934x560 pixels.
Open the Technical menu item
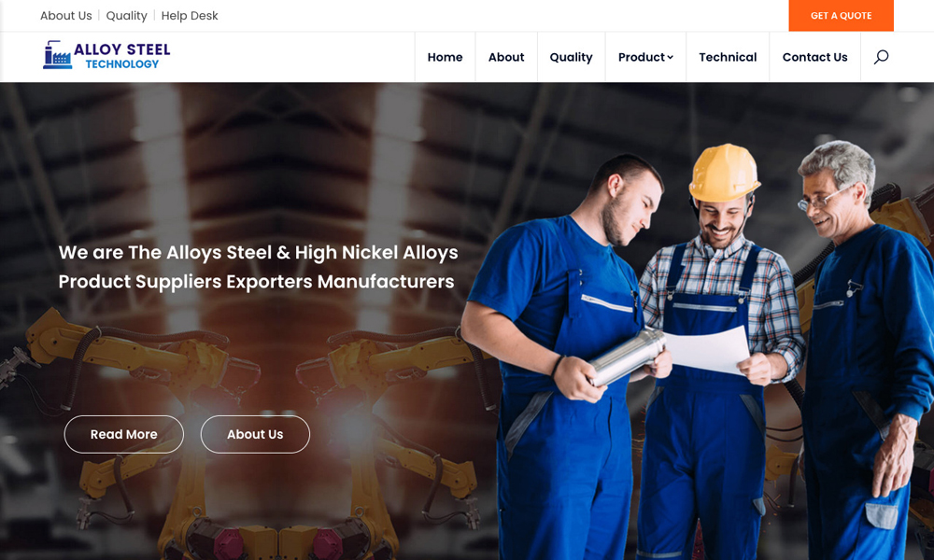728,57
